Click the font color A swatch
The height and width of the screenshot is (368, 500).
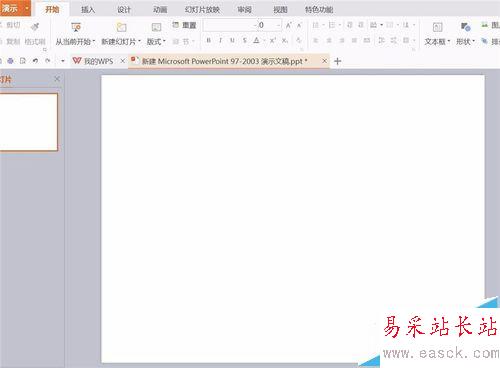256,40
